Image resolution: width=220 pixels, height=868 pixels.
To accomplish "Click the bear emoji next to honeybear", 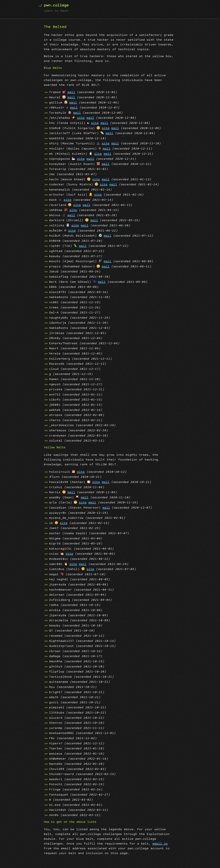I will (x=98, y=164).
